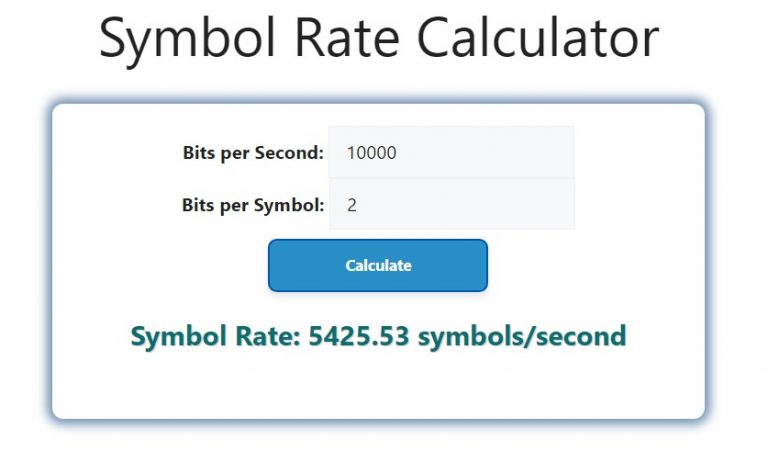This screenshot has height=462, width=768.
Task: Click empty space right of the 10000 value
Action: [485, 153]
